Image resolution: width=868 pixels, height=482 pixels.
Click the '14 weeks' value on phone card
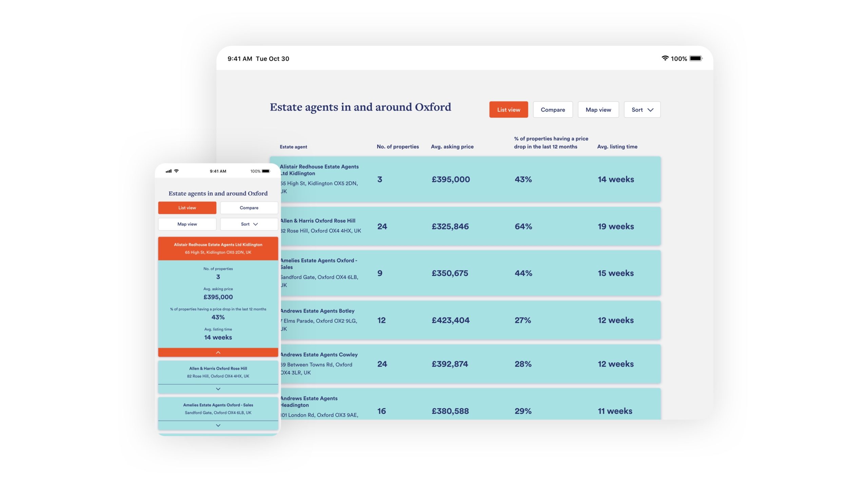pyautogui.click(x=218, y=337)
